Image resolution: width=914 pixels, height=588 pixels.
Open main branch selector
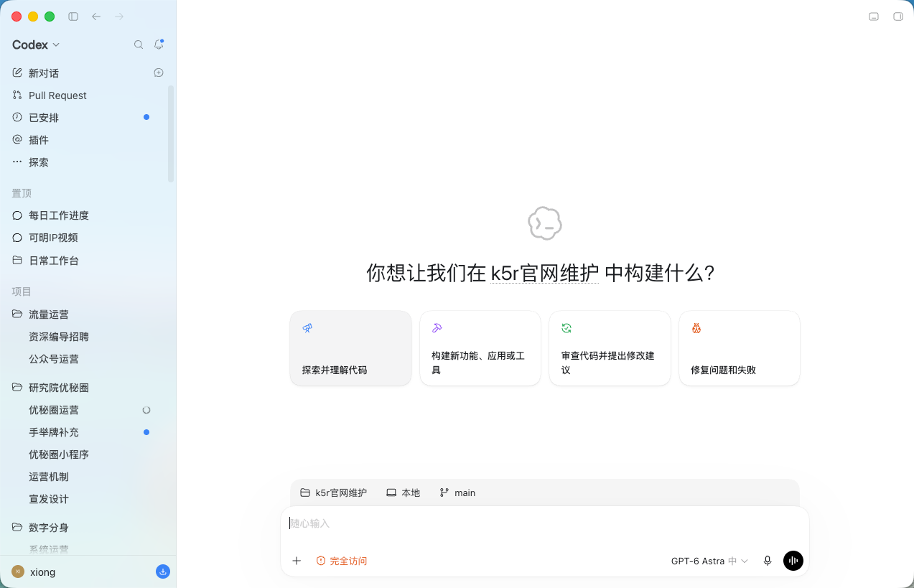[457, 493]
